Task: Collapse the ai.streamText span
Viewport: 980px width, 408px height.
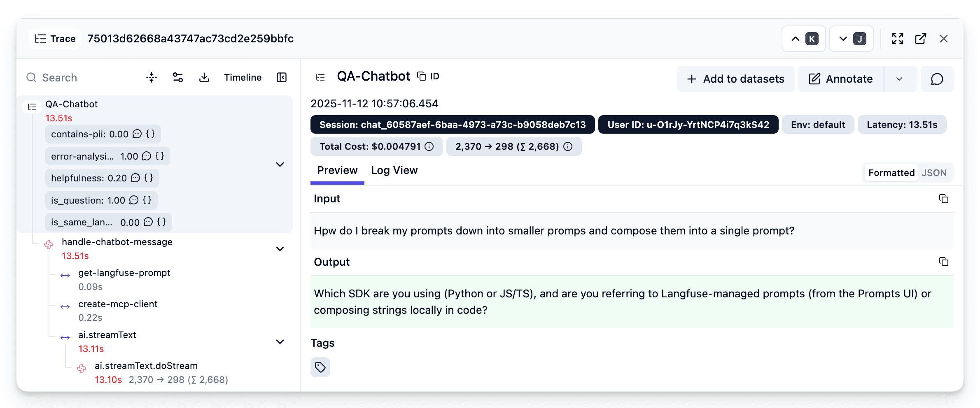Action: 280,342
